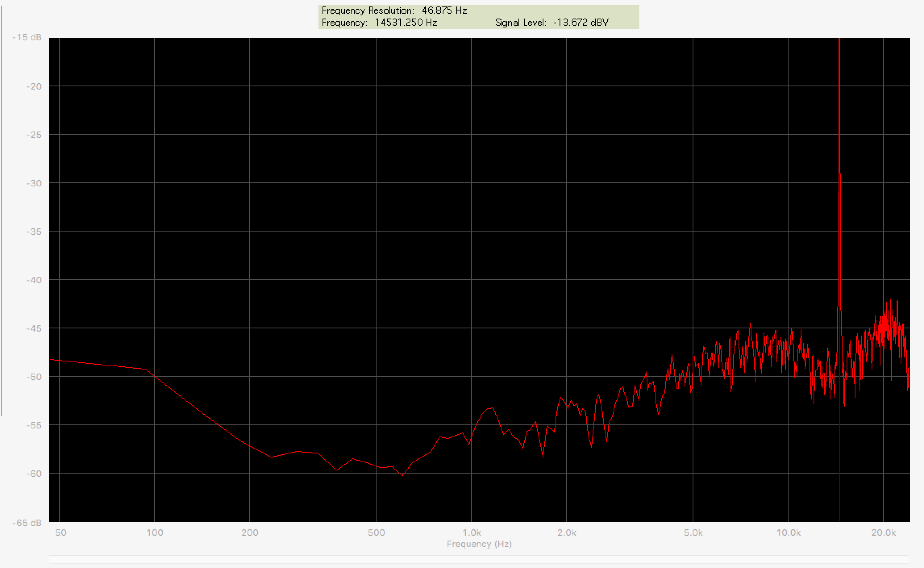Image resolution: width=924 pixels, height=568 pixels.
Task: Click the '-40' y-axis label
Action: [x=34, y=280]
